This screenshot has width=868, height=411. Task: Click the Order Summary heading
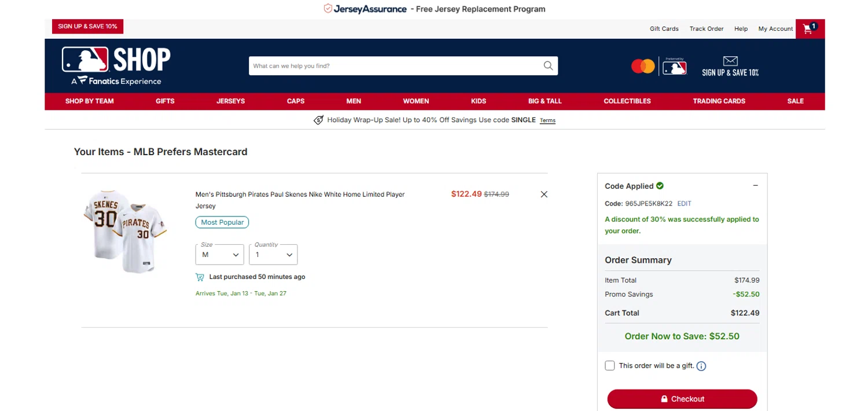(x=638, y=260)
